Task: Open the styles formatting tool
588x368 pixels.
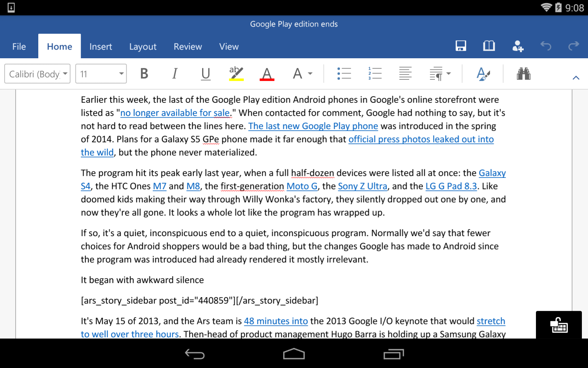Action: [483, 74]
